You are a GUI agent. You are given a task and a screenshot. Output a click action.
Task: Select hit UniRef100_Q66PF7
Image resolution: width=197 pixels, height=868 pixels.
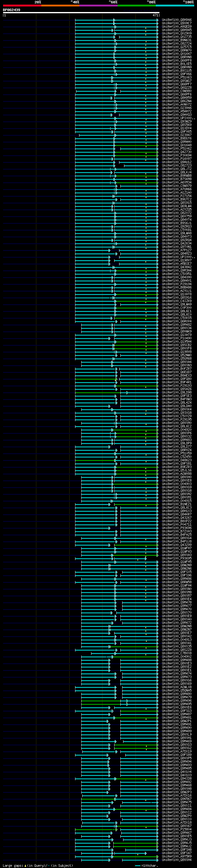[x=177, y=84]
